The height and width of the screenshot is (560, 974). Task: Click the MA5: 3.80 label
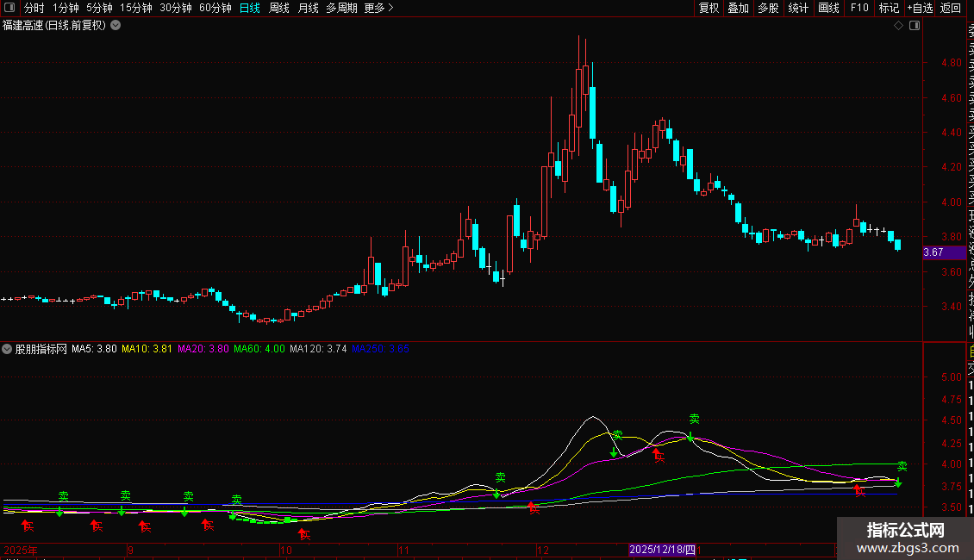tap(95, 349)
